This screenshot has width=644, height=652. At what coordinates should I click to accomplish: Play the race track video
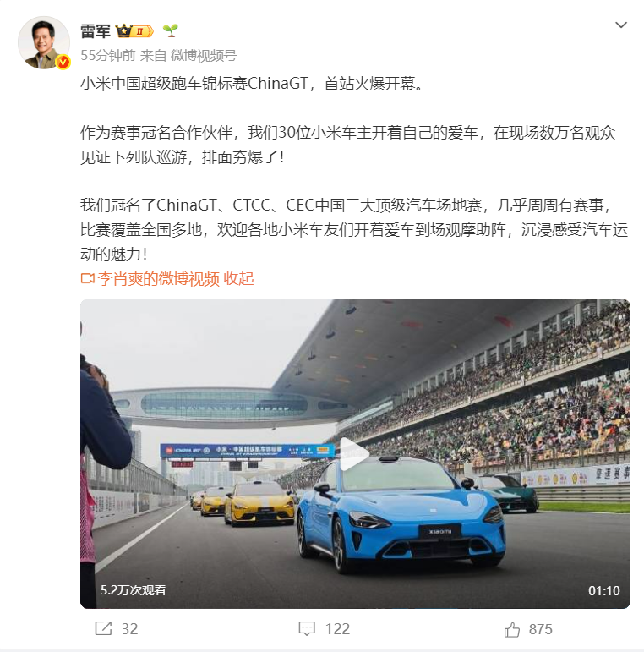pos(354,453)
